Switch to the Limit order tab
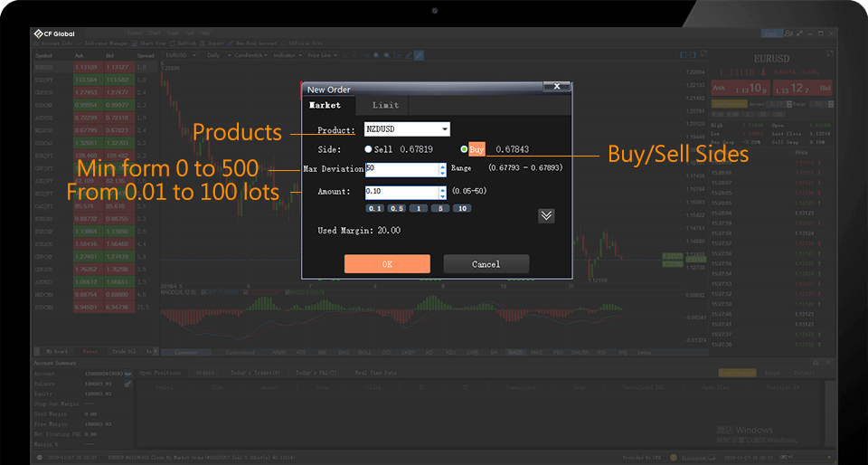The width and height of the screenshot is (868, 465). [385, 106]
